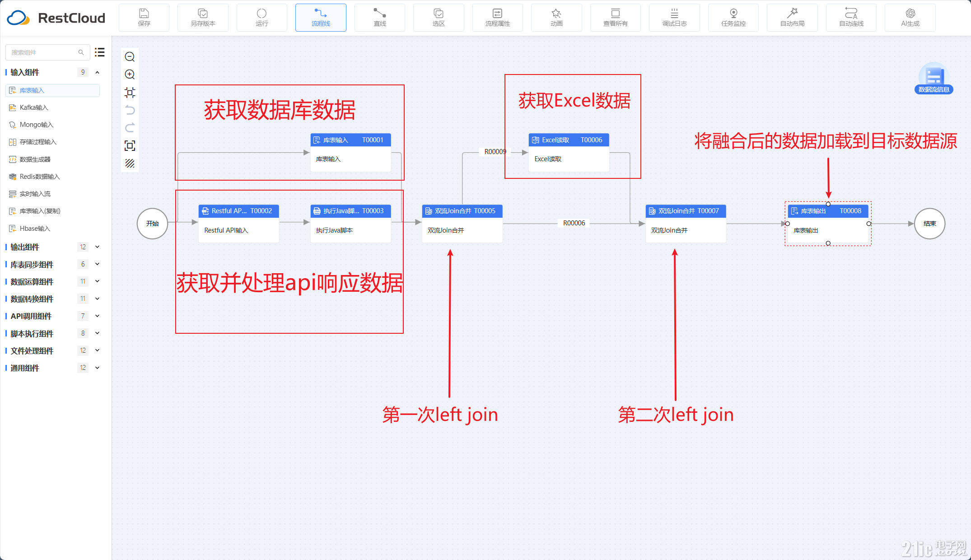
Task: Focus the 搜索组件 search input field
Action: click(x=47, y=52)
